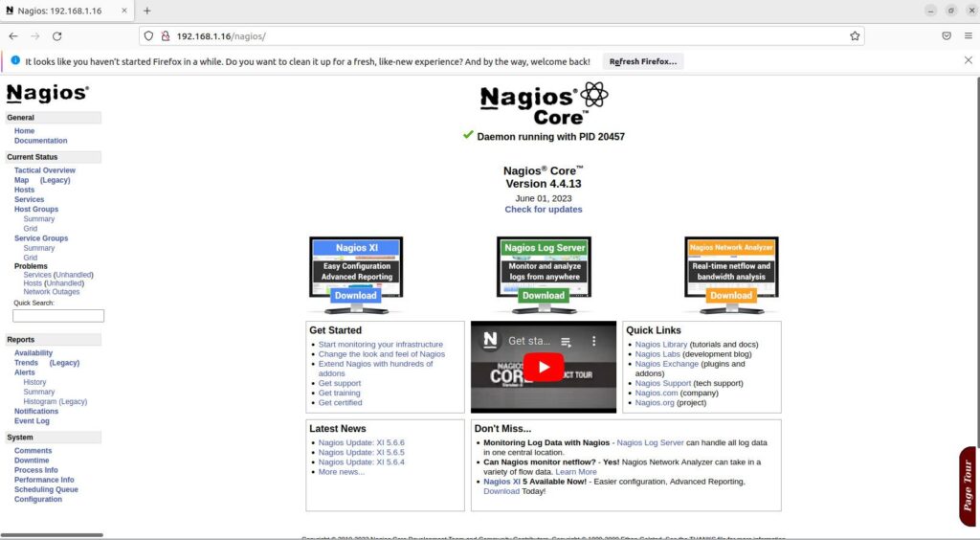Open the tracking protection shield icon
The width and height of the screenshot is (980, 540).
148,36
